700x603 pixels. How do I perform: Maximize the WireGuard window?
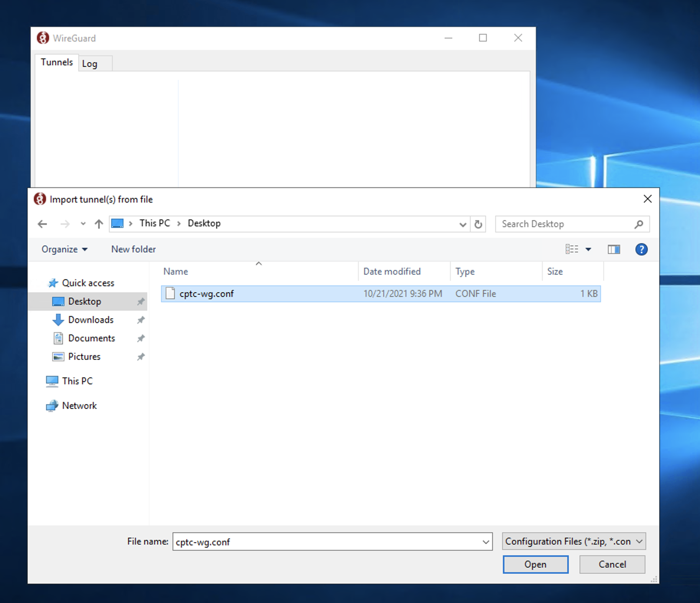coord(483,38)
